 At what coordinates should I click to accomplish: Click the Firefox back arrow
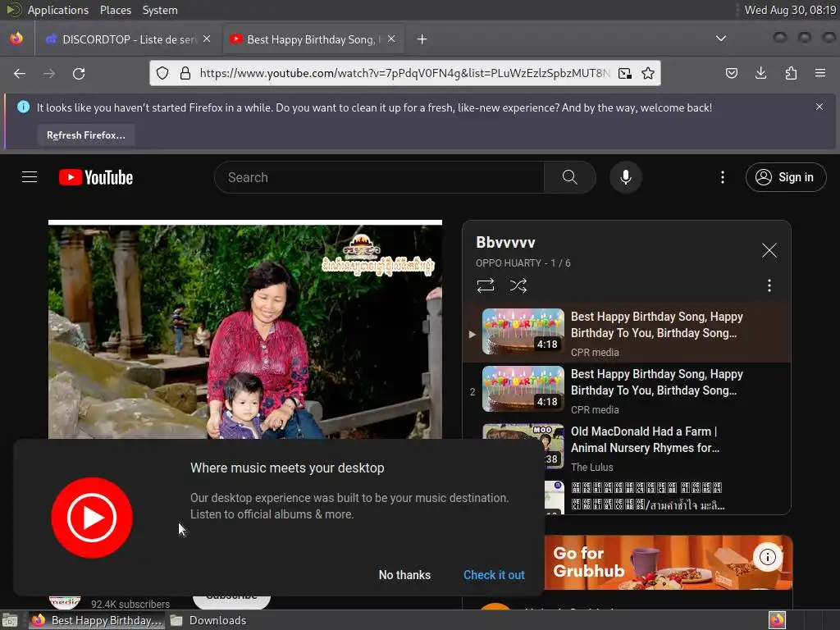pos(20,73)
